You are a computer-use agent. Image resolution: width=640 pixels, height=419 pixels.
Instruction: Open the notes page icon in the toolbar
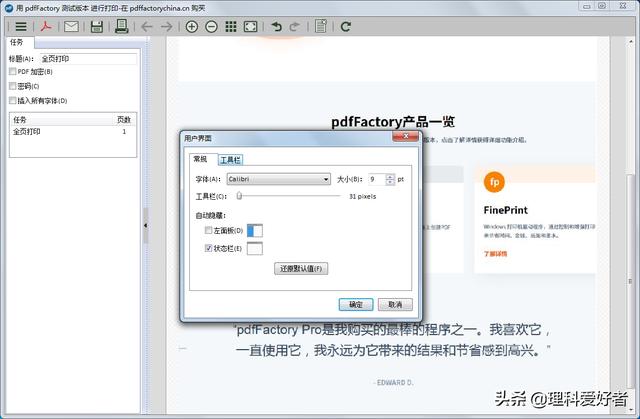[321, 27]
